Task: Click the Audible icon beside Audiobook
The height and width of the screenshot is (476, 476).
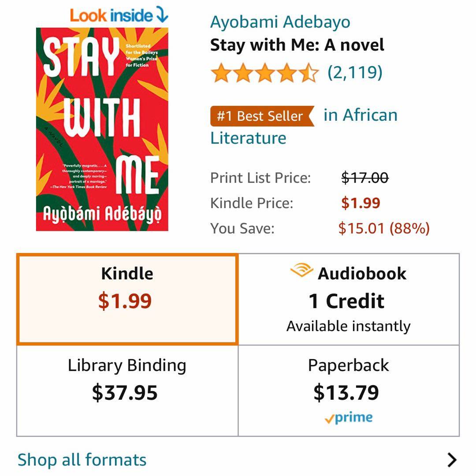Action: [301, 270]
